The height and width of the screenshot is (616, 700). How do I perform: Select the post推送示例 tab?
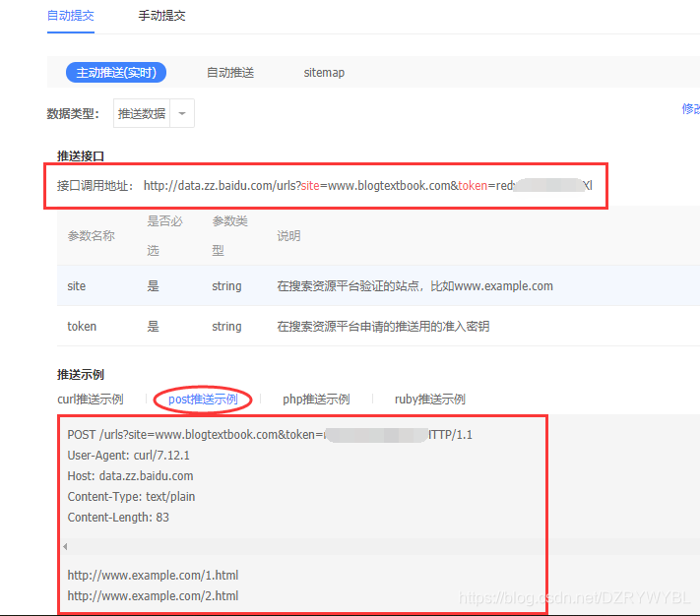[x=203, y=400]
